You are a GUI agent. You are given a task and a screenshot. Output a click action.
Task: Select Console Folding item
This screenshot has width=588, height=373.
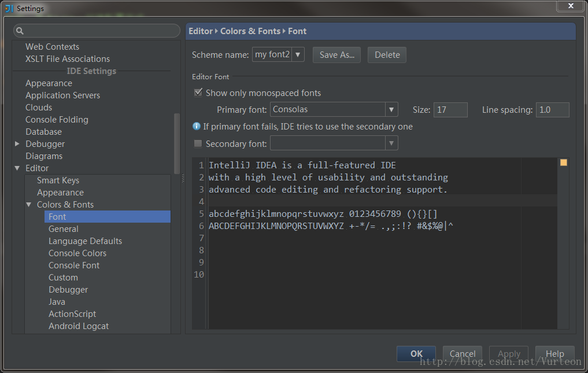click(57, 119)
